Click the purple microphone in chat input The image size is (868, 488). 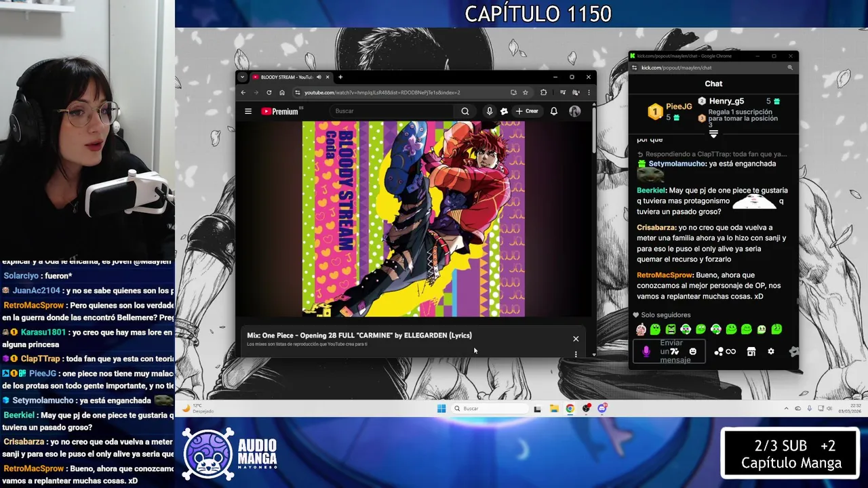[646, 351]
